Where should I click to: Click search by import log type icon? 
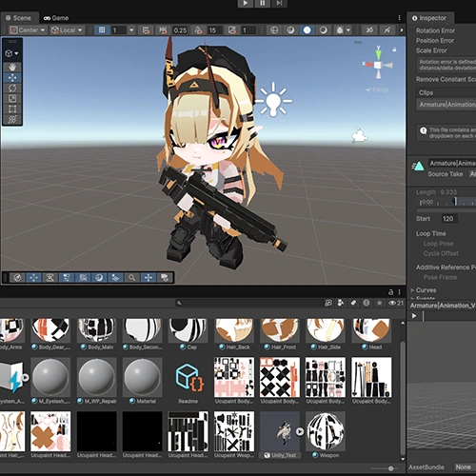click(x=367, y=303)
